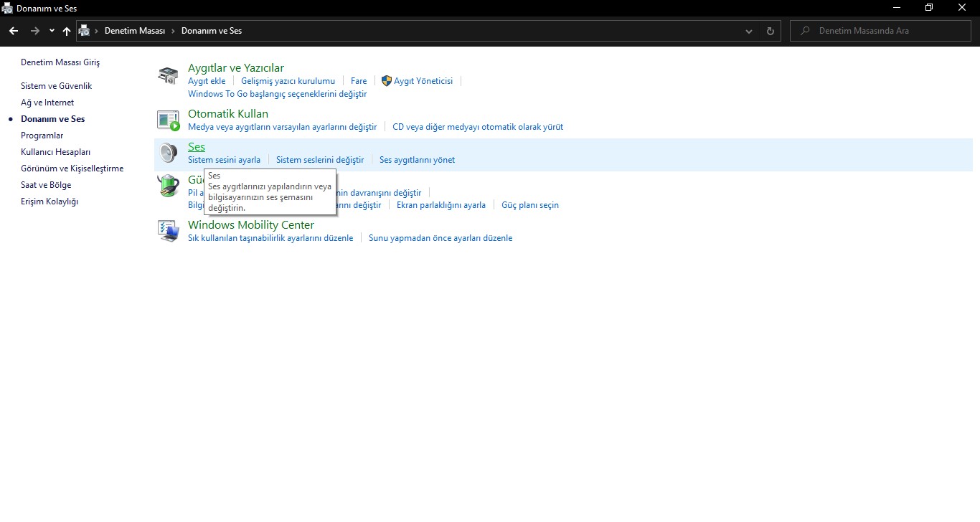Focus the Denetim Masasında Ara search box
This screenshot has height=522, width=980.
(x=880, y=31)
